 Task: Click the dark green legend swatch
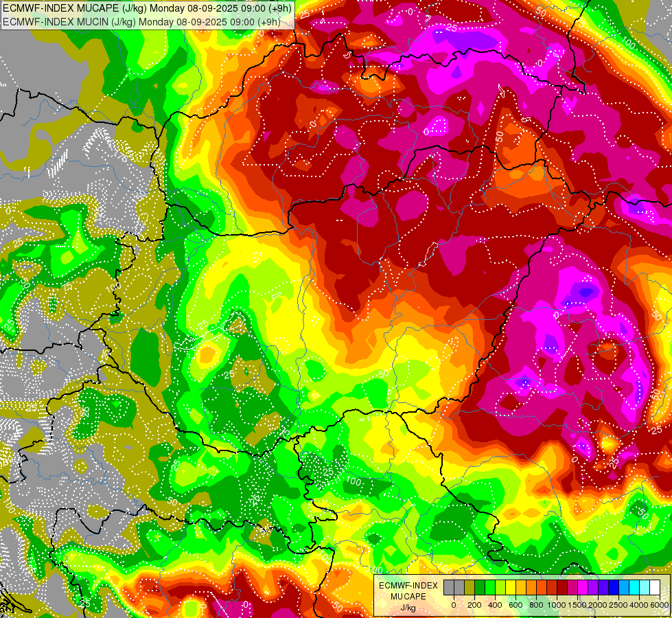[x=480, y=587]
